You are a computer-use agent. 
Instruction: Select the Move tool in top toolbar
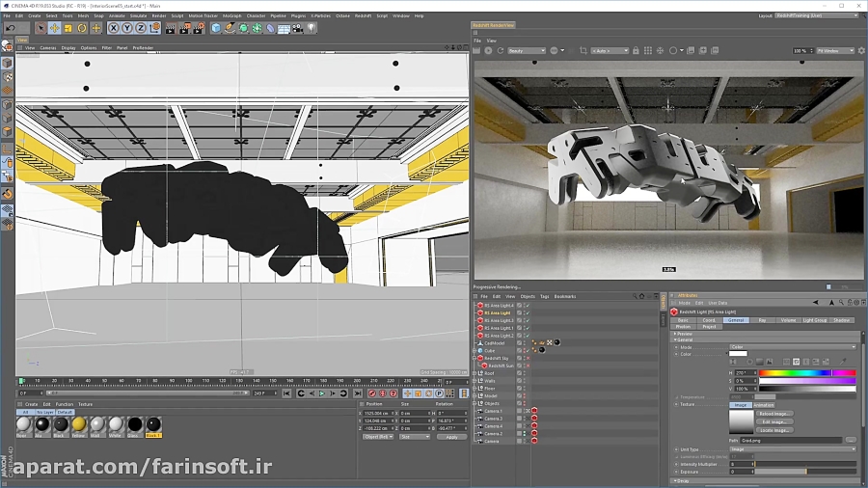click(x=54, y=29)
